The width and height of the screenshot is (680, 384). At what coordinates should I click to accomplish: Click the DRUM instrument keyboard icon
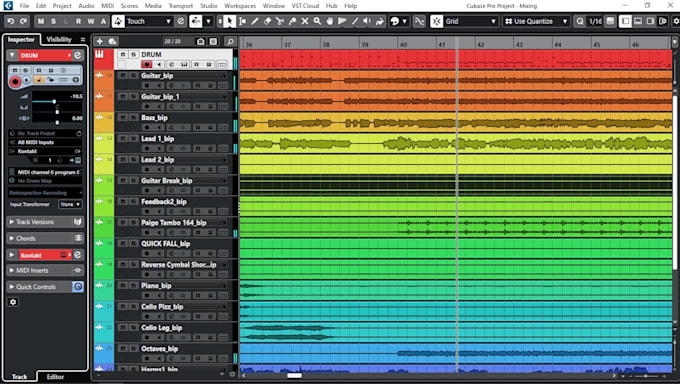pyautogui.click(x=99, y=54)
